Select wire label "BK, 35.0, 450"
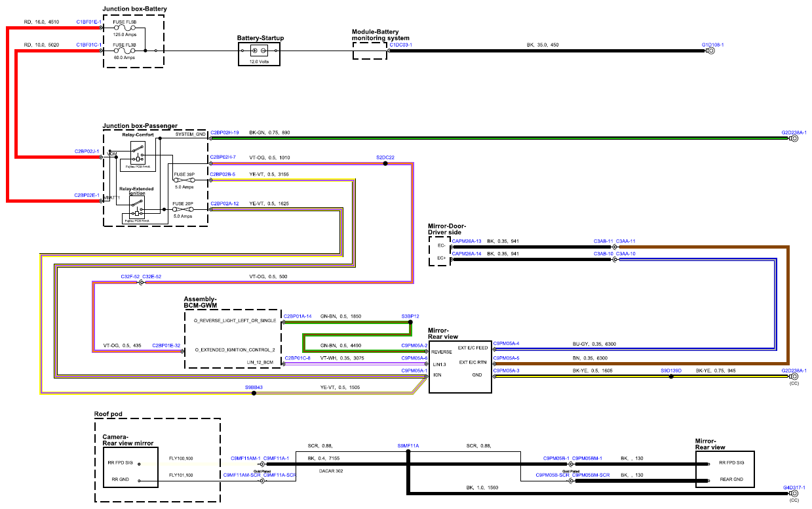812x509 pixels. click(543, 45)
